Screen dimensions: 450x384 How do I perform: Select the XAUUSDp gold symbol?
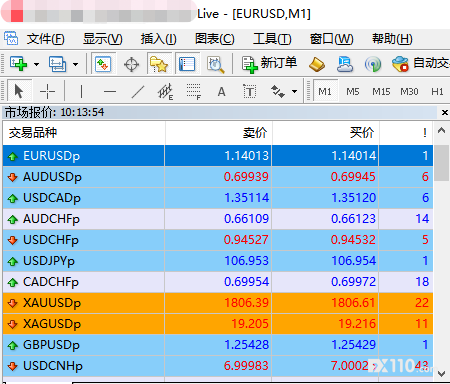pyautogui.click(x=52, y=303)
